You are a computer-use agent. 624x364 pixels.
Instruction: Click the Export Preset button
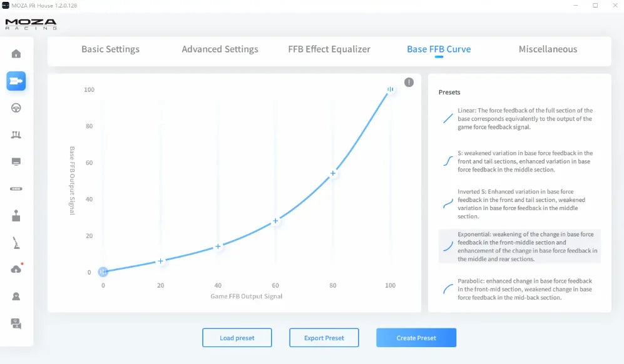tap(324, 338)
